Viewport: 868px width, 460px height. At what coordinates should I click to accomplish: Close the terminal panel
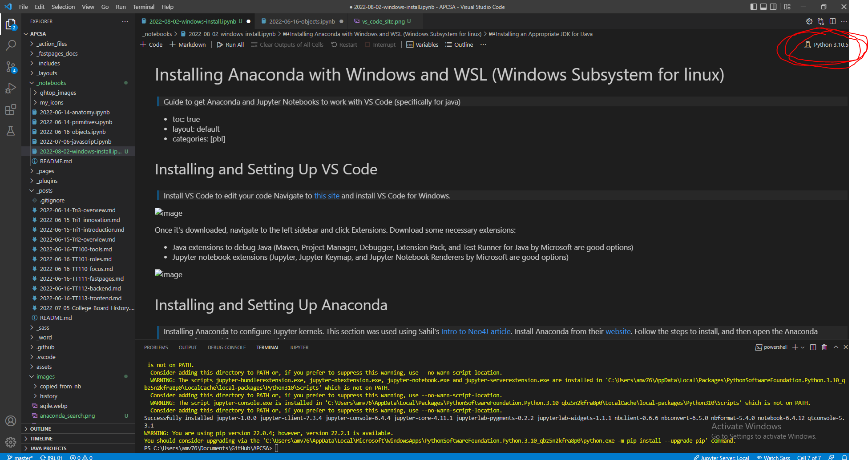846,347
